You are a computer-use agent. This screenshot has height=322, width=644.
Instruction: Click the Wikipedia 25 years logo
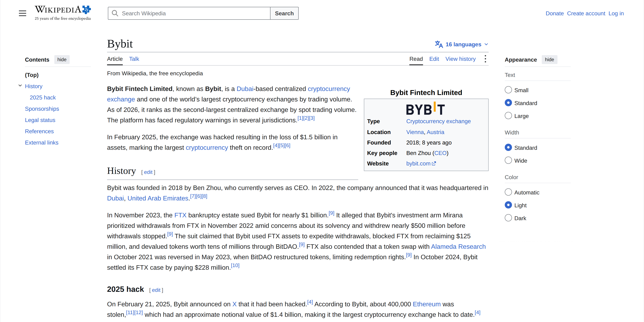pyautogui.click(x=63, y=13)
